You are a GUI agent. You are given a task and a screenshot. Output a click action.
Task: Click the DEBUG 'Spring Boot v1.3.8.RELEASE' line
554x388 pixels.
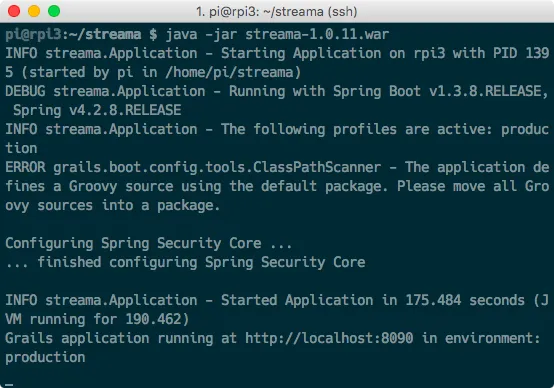277,92
